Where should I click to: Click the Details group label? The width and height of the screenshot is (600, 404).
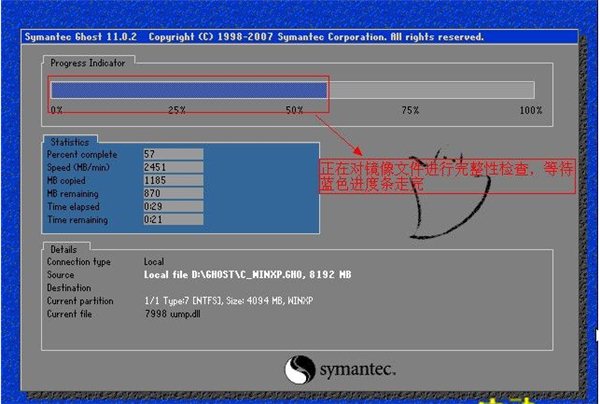pos(64,249)
